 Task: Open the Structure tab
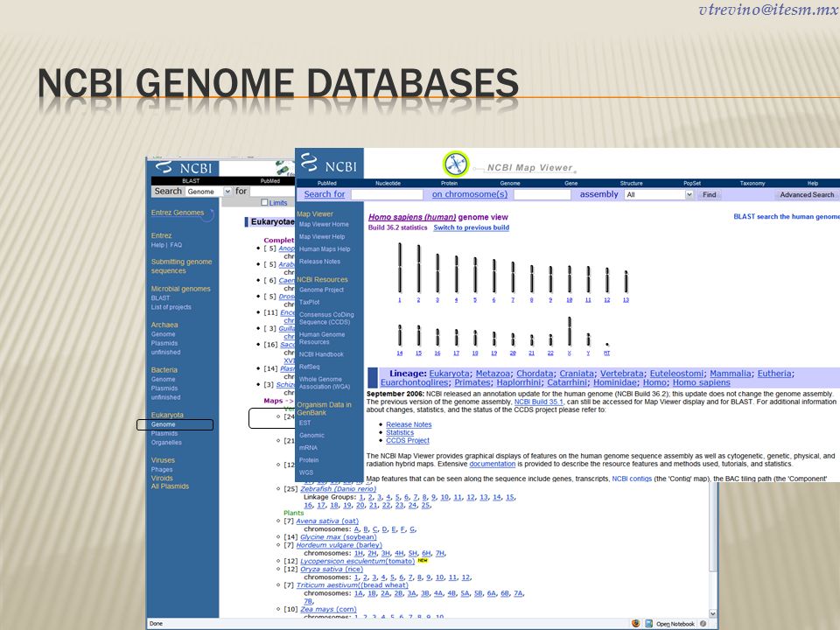tap(631, 183)
